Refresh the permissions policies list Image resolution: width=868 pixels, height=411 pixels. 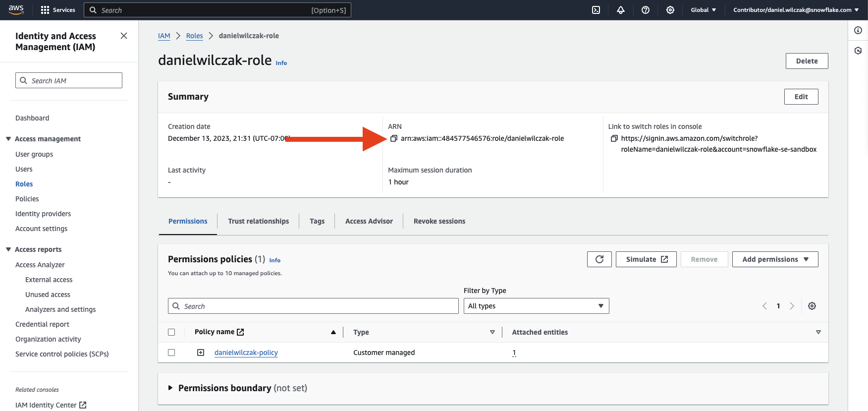click(x=599, y=259)
